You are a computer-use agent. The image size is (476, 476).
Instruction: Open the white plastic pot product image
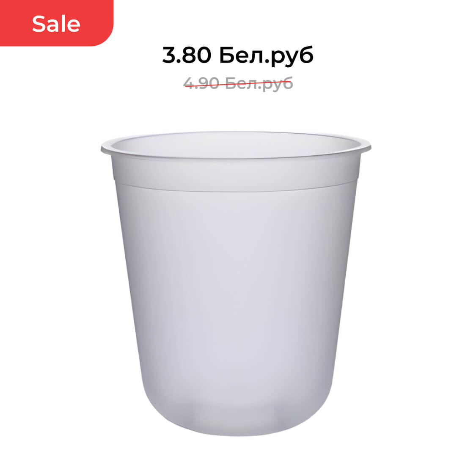(x=236, y=284)
